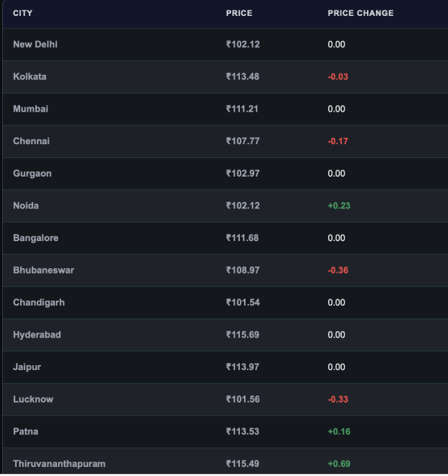Click Bhubaneswar's -0.36 price change
Image resolution: width=448 pixels, height=476 pixels.
(338, 270)
